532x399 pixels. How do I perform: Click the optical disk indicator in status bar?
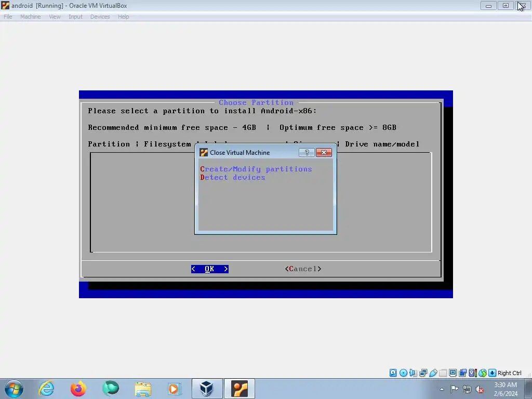pos(403,373)
